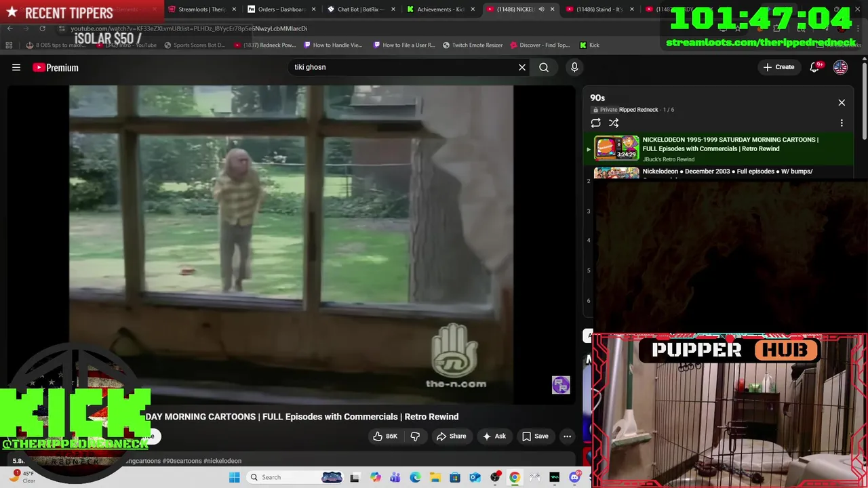Open the Sports Scores Bot D... bookmark
Screen dimensions: 868x488
click(194, 45)
